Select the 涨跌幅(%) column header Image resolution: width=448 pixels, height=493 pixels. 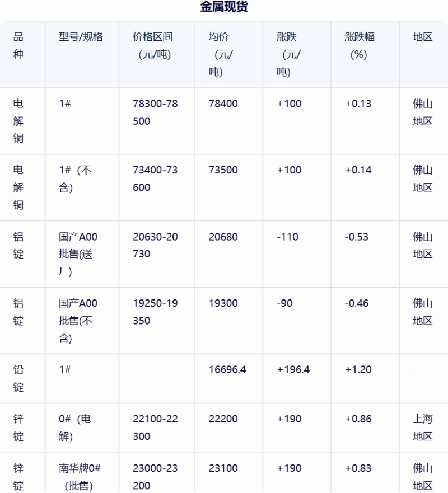point(360,45)
